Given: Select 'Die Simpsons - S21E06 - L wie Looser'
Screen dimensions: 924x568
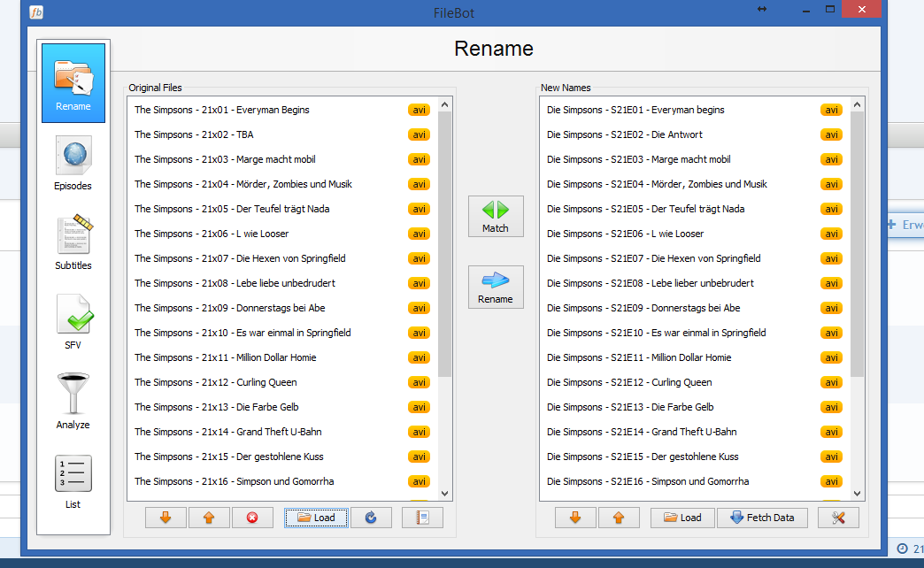Looking at the screenshot, I should 696,234.
